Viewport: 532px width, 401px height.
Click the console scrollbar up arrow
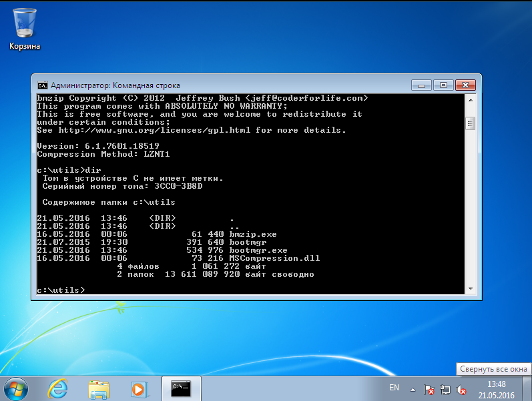pos(471,99)
